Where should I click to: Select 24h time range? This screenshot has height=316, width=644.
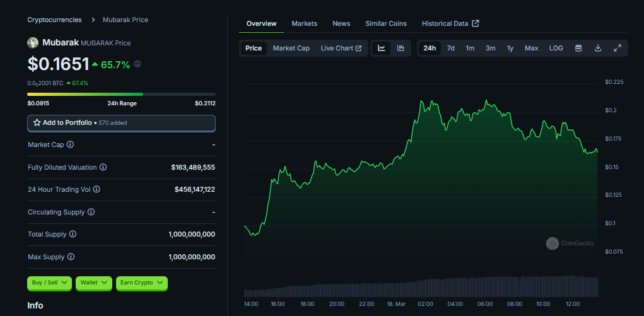[x=430, y=48]
